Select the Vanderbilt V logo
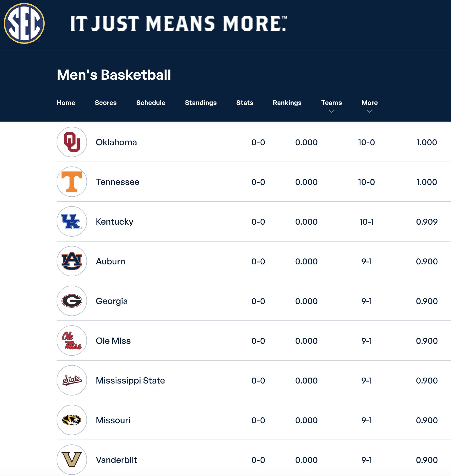 [x=72, y=460]
